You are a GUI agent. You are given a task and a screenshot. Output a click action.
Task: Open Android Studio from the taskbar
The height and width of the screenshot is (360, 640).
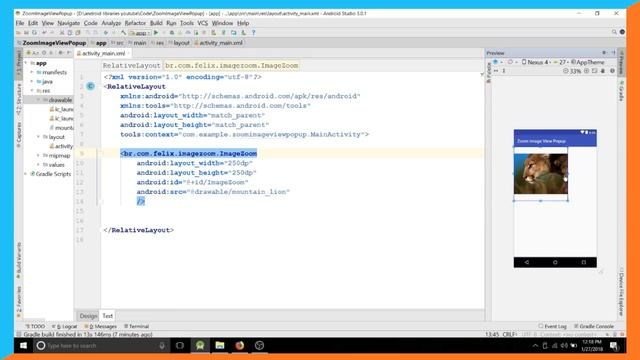click(200, 346)
